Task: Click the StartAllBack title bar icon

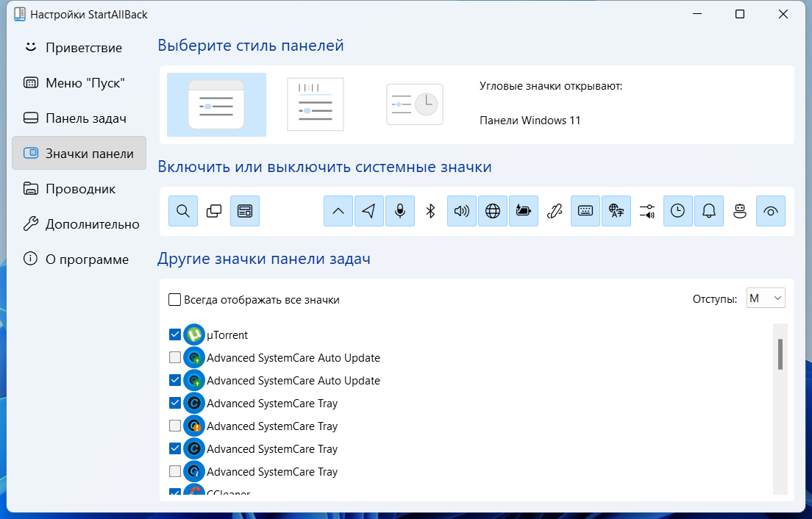Action: point(20,14)
